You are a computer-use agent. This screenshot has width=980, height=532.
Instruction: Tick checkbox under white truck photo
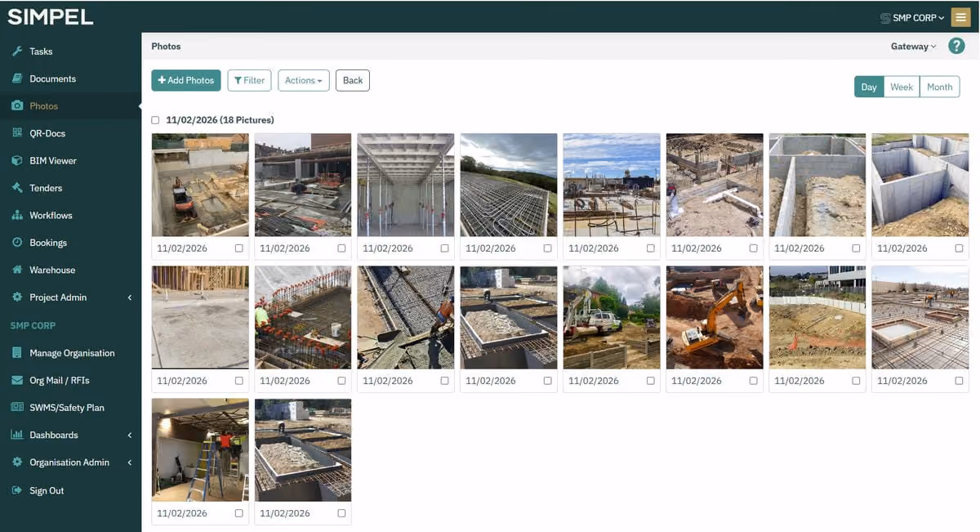(650, 381)
